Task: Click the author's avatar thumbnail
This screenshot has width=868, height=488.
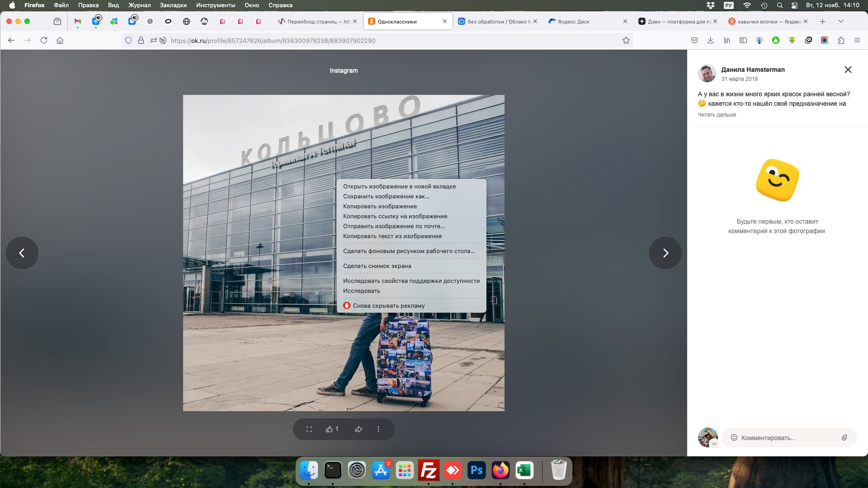Action: point(707,73)
